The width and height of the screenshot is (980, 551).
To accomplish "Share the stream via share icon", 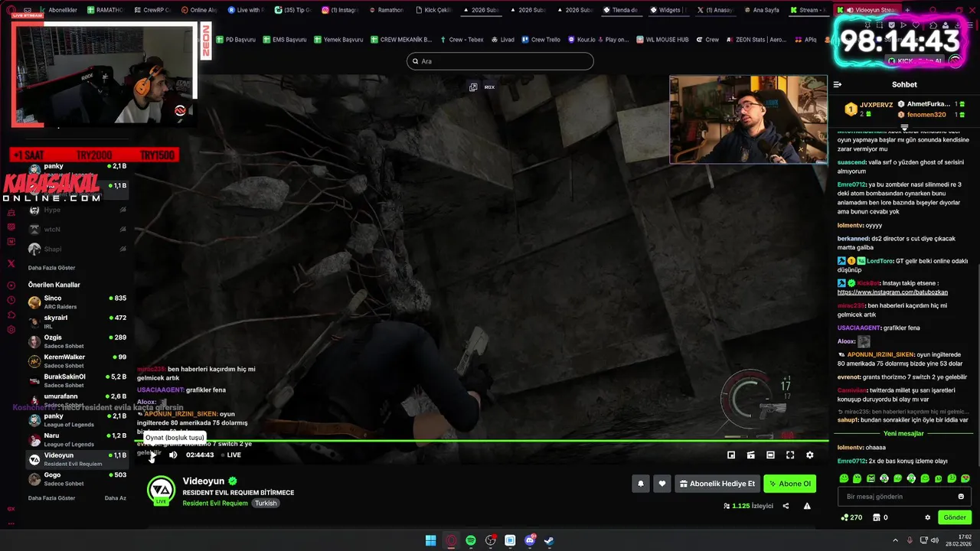I will [786, 506].
